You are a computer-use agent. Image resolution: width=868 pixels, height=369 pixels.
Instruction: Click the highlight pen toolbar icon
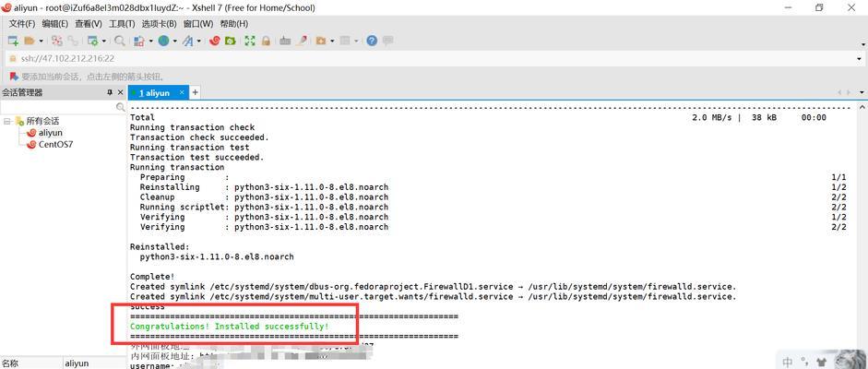click(x=301, y=41)
